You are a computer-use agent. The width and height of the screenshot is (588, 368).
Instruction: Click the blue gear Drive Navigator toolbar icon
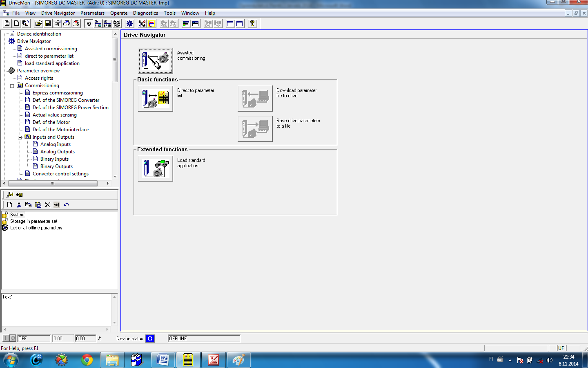[x=129, y=24]
